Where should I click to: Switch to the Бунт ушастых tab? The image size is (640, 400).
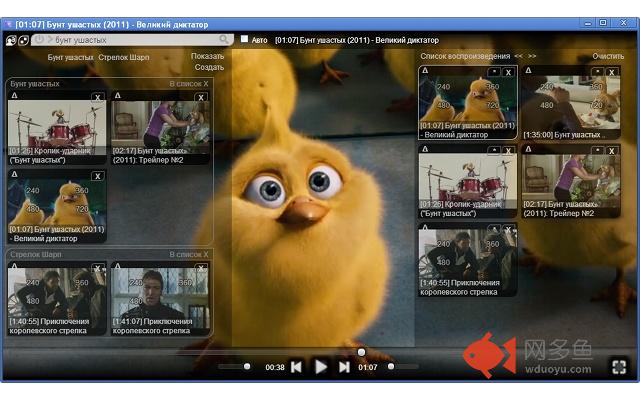(x=70, y=58)
